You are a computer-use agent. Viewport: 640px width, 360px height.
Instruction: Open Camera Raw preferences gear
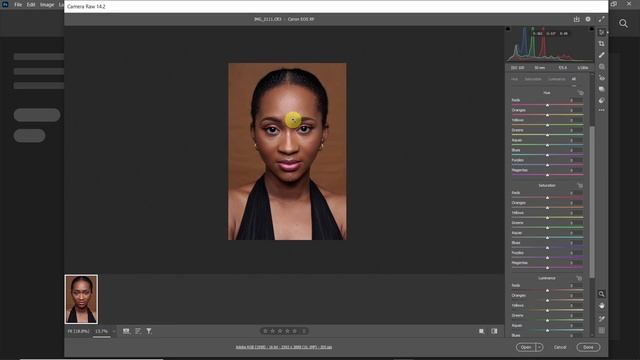point(588,19)
